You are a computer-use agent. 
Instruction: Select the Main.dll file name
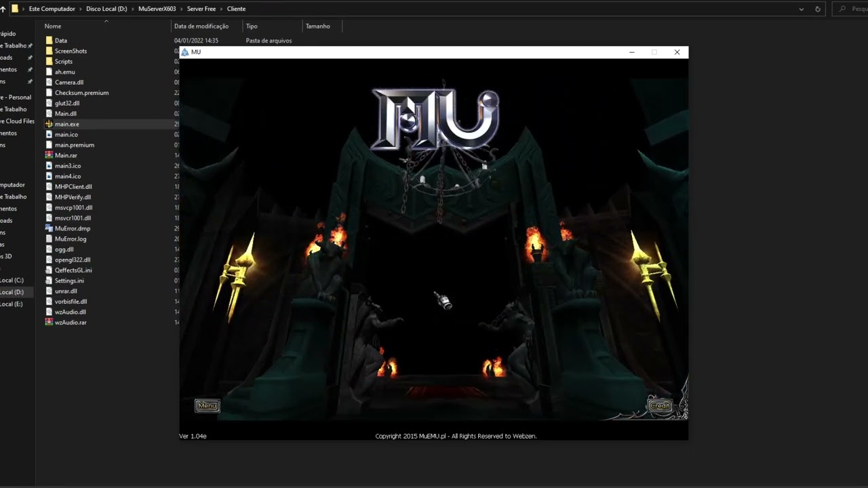(66, 114)
